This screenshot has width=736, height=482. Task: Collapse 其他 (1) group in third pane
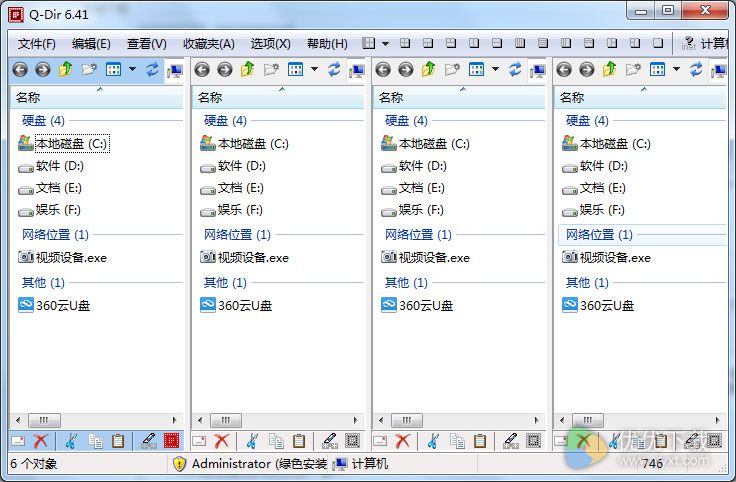coord(406,283)
